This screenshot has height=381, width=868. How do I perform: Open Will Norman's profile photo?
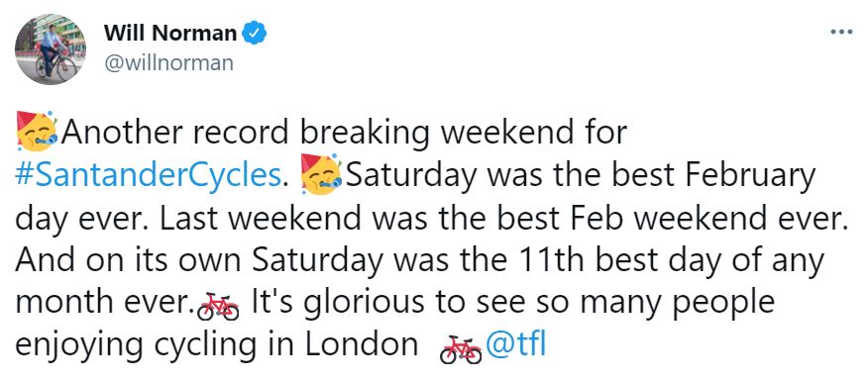click(x=51, y=49)
